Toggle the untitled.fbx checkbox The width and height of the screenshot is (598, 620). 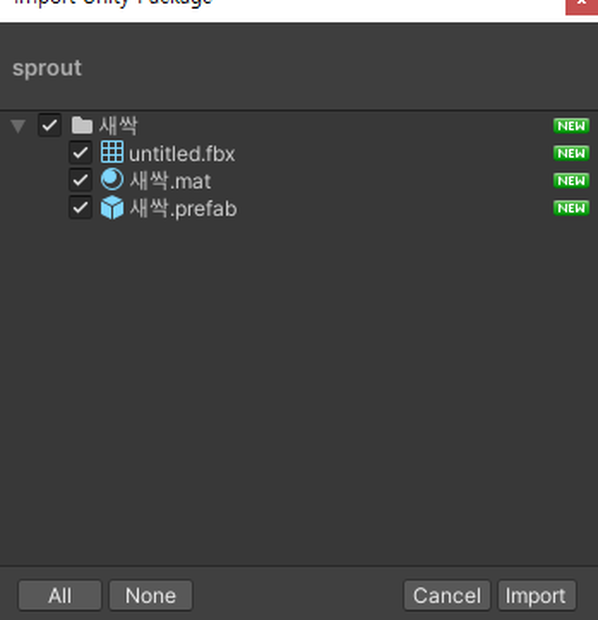point(81,153)
